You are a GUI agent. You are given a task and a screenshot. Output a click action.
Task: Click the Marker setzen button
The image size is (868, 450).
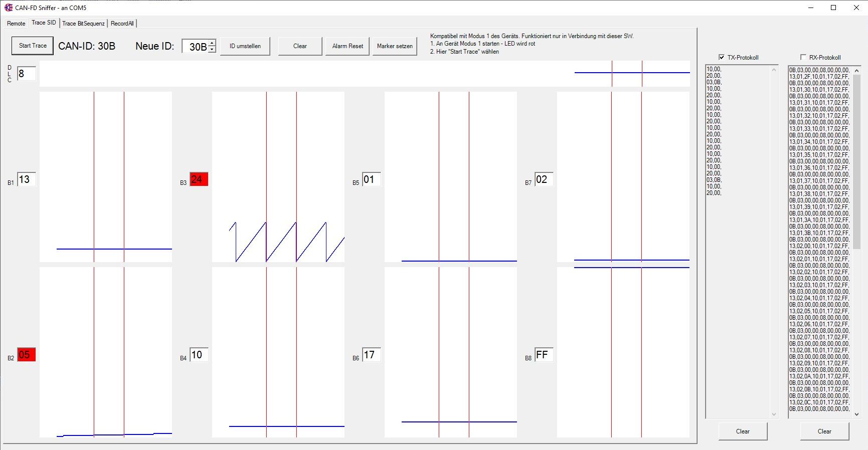coord(395,46)
